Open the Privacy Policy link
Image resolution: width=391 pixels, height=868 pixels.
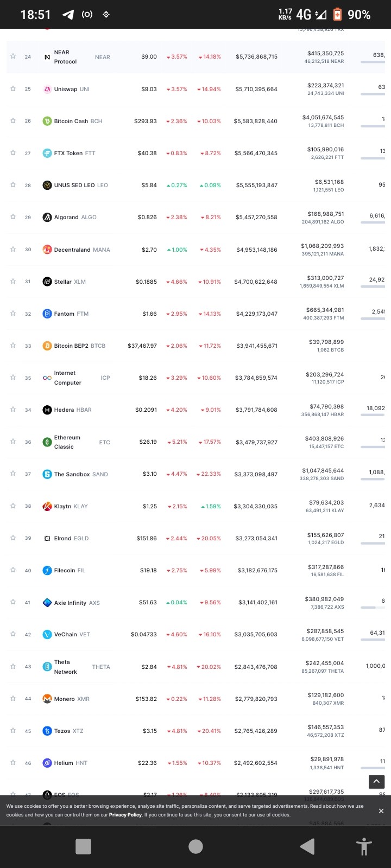tap(125, 815)
